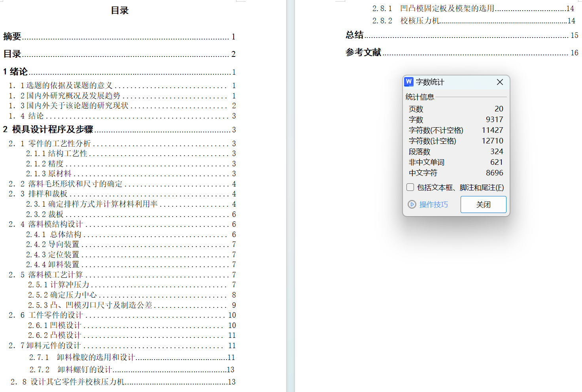Click the word count value 9317

click(495, 119)
